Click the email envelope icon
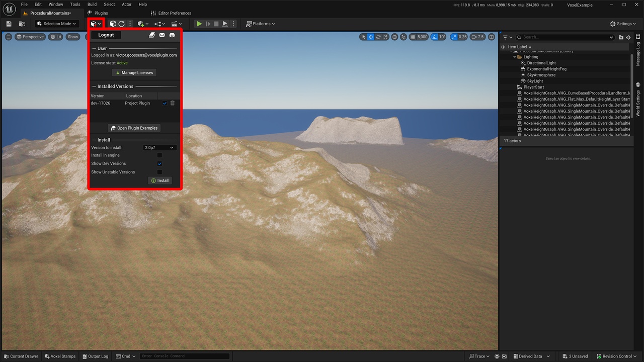 [162, 35]
